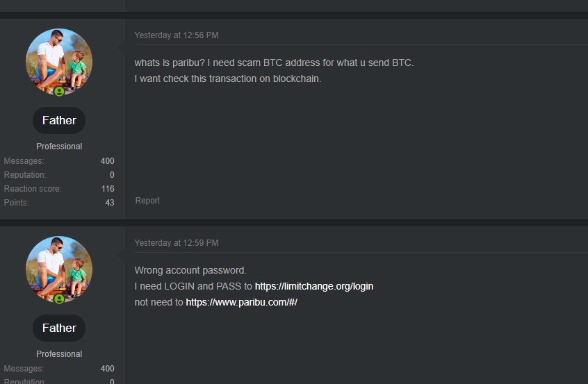The image size is (588, 384).
Task: Click the points value 43
Action: pyautogui.click(x=110, y=203)
